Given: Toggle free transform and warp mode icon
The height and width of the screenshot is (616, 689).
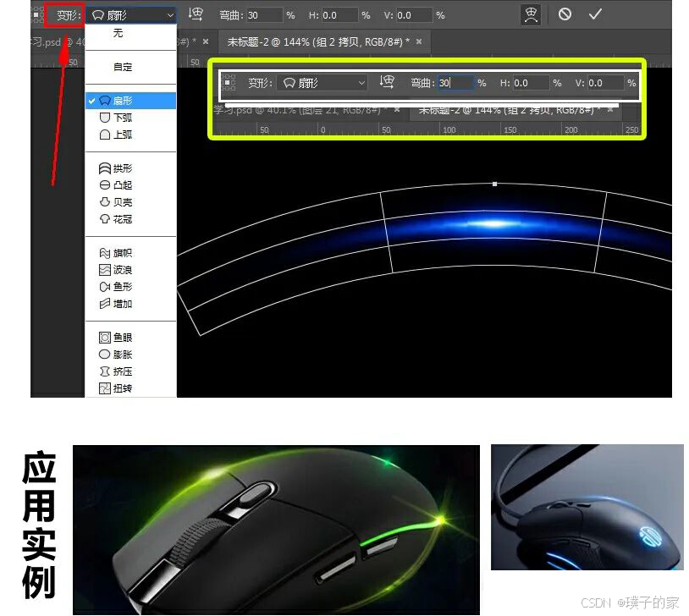Looking at the screenshot, I should click(531, 15).
